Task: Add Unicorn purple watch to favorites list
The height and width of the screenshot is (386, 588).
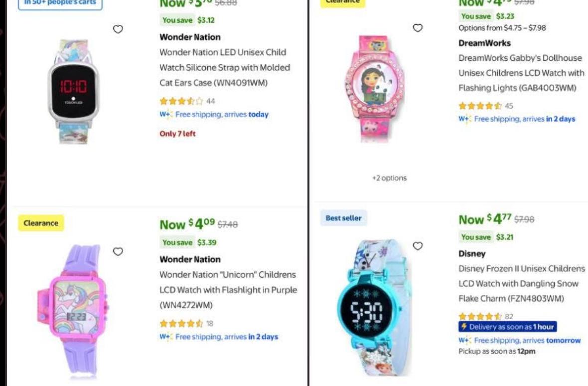Action: tap(118, 252)
